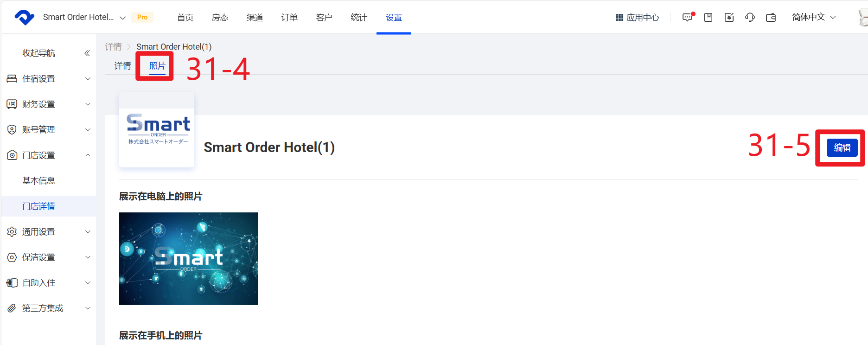
Task: Expand 住宿设置 sidebar section
Action: (x=49, y=79)
